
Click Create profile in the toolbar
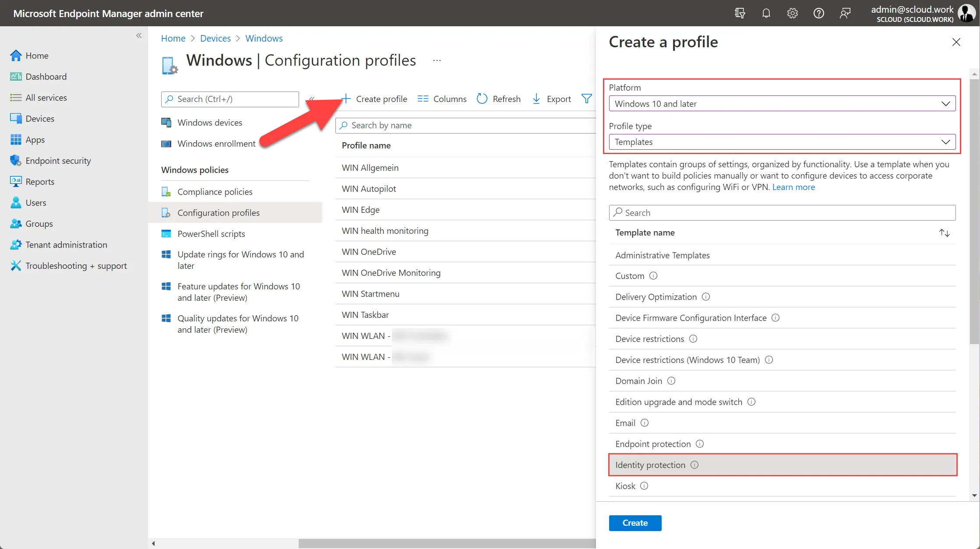(374, 99)
